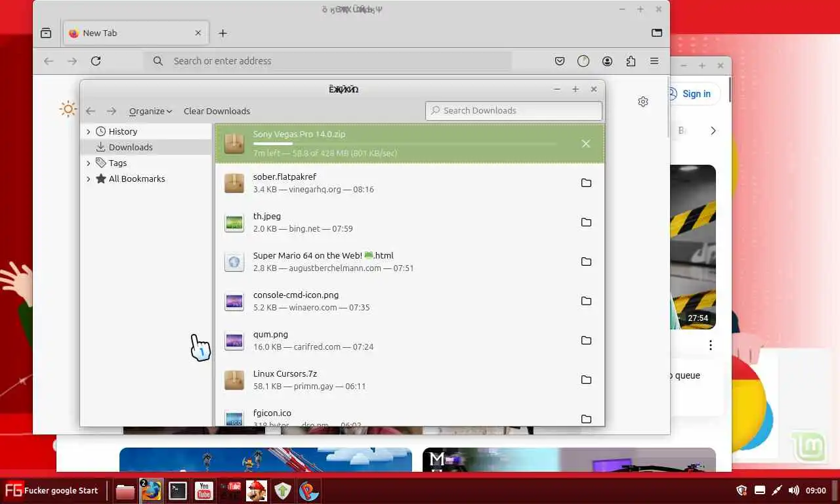The height and width of the screenshot is (504, 840).
Task: Open folder for qum.png download
Action: coord(586,341)
